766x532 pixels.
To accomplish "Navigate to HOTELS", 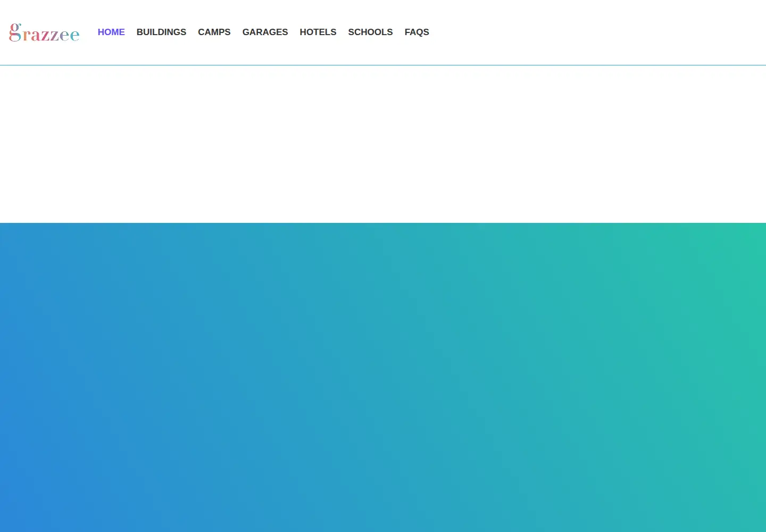I will click(318, 32).
